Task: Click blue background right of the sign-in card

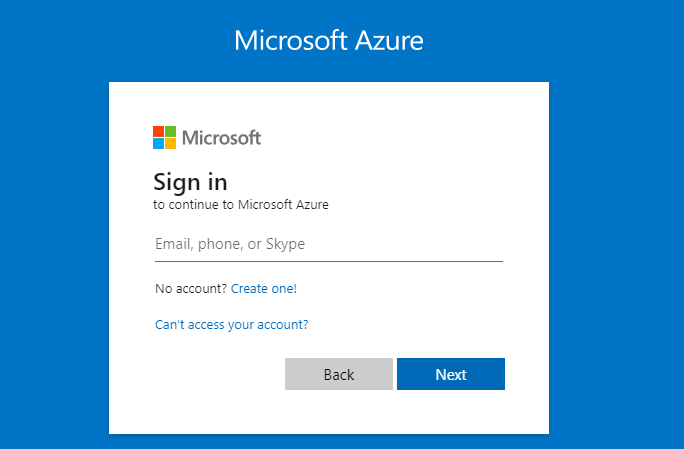Action: coord(616,250)
